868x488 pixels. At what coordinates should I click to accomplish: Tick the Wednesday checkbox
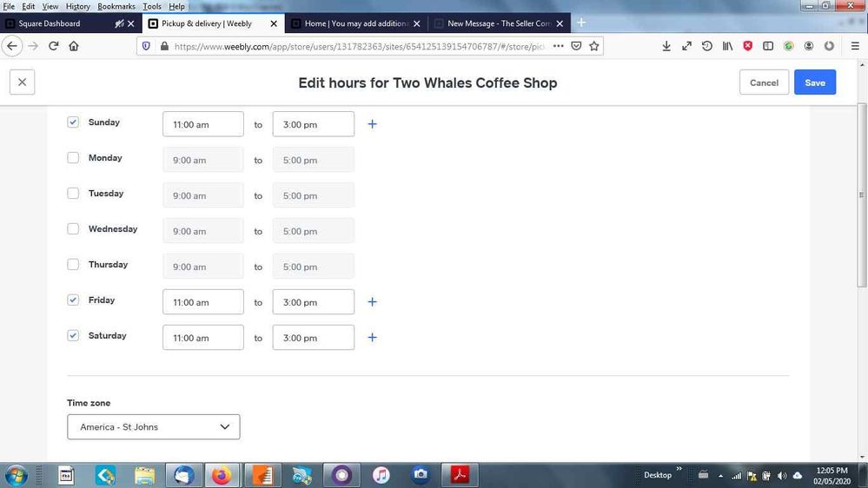73,229
